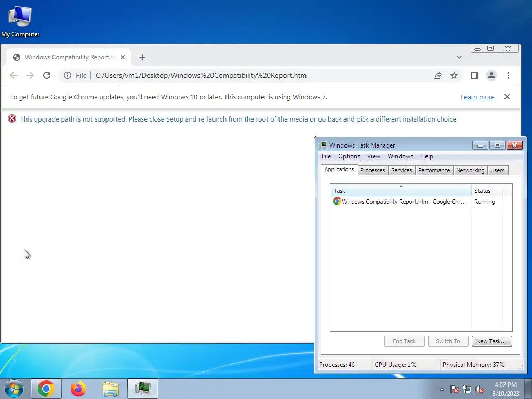Open the Chrome profile avatar
This screenshot has width=532, height=399.
click(x=491, y=75)
